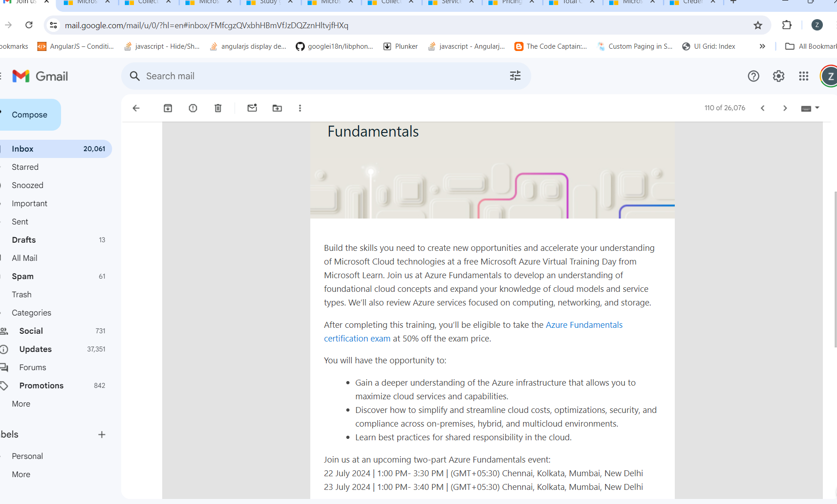Screen dimensions: 837x504
Task: Open the Google apps grid
Action: coord(804,76)
